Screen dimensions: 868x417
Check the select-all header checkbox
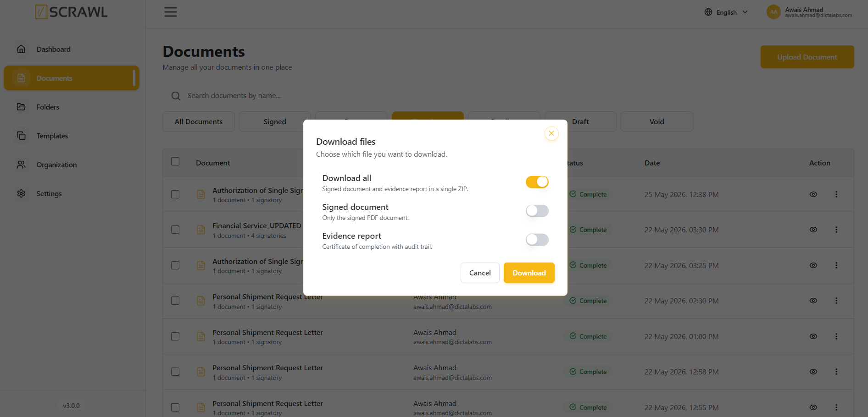tap(175, 161)
